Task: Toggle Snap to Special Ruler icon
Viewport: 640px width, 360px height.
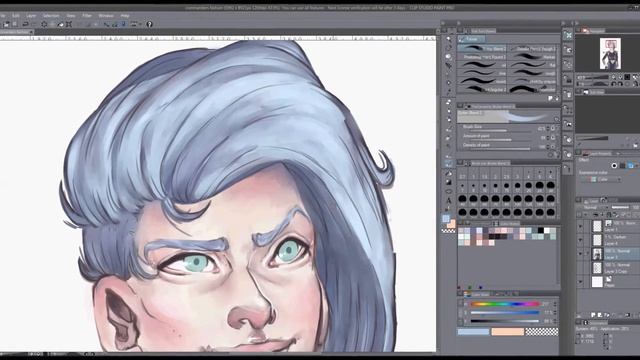Action: (115, 24)
